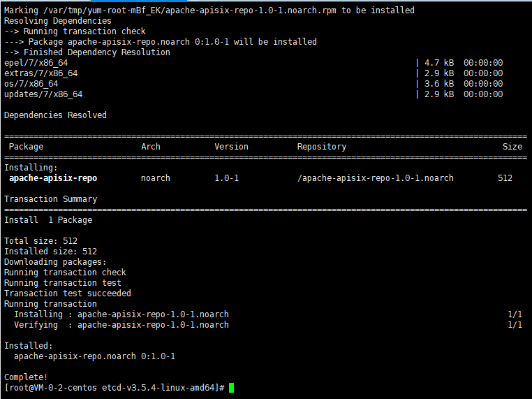This screenshot has height=399, width=532.
Task: Click version value "1.0-1" in table
Action: (227, 178)
